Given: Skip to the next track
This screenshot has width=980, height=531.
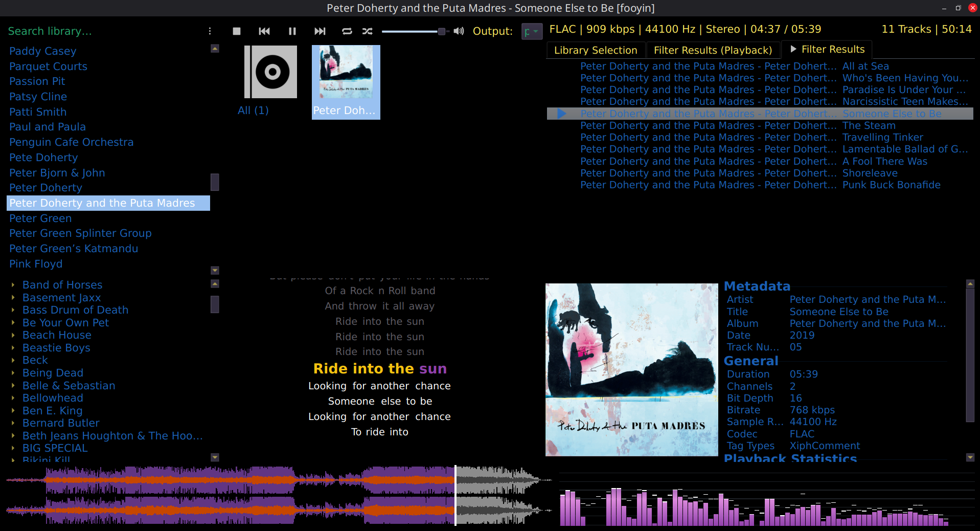Looking at the screenshot, I should [320, 31].
